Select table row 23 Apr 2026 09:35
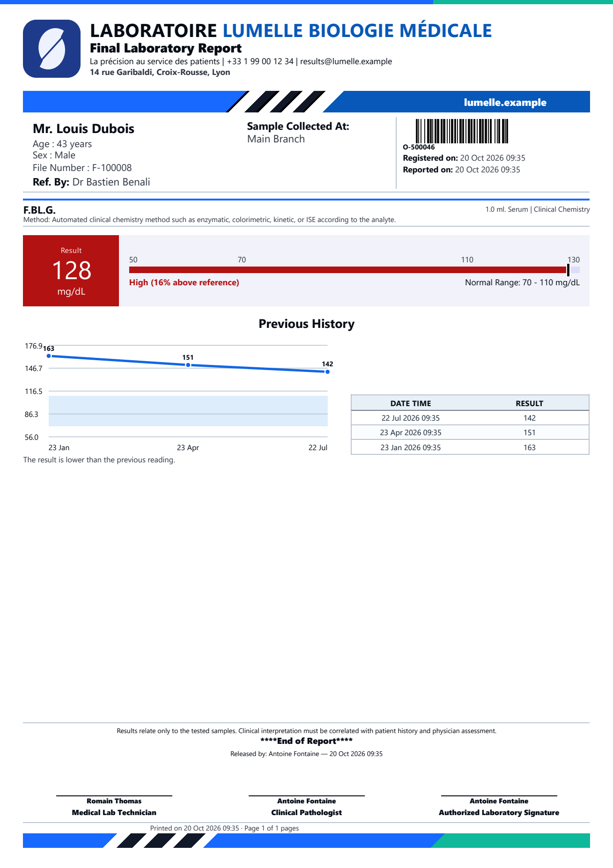613x868 pixels. 470,432
